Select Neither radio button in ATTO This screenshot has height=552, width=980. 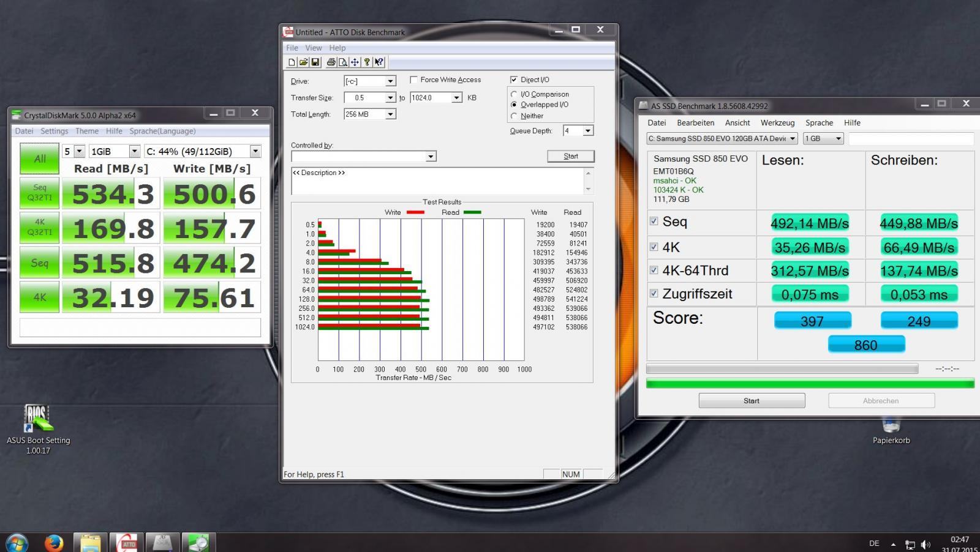coord(514,116)
